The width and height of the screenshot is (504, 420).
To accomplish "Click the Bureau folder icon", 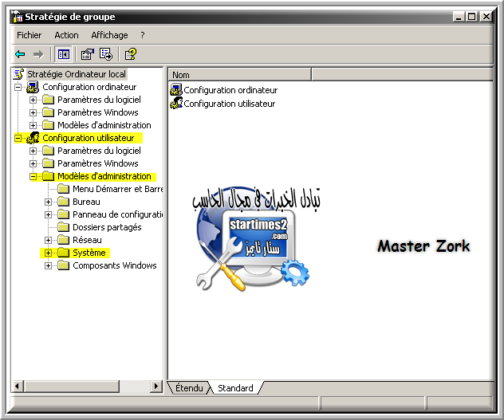I will [63, 202].
